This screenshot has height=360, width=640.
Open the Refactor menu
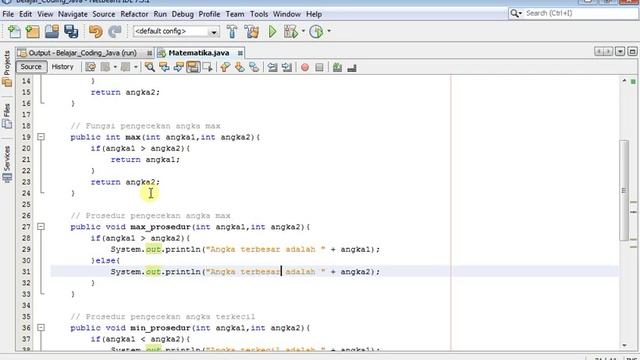tap(134, 14)
